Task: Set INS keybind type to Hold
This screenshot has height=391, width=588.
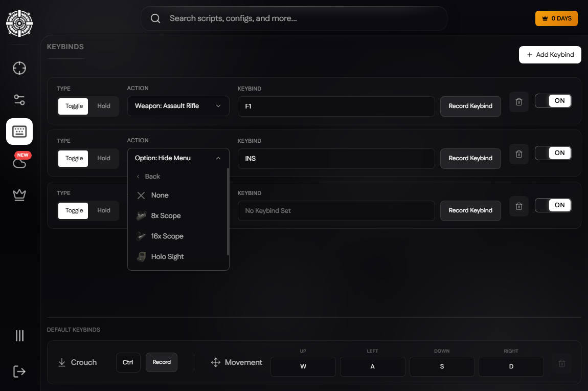Action: point(103,158)
